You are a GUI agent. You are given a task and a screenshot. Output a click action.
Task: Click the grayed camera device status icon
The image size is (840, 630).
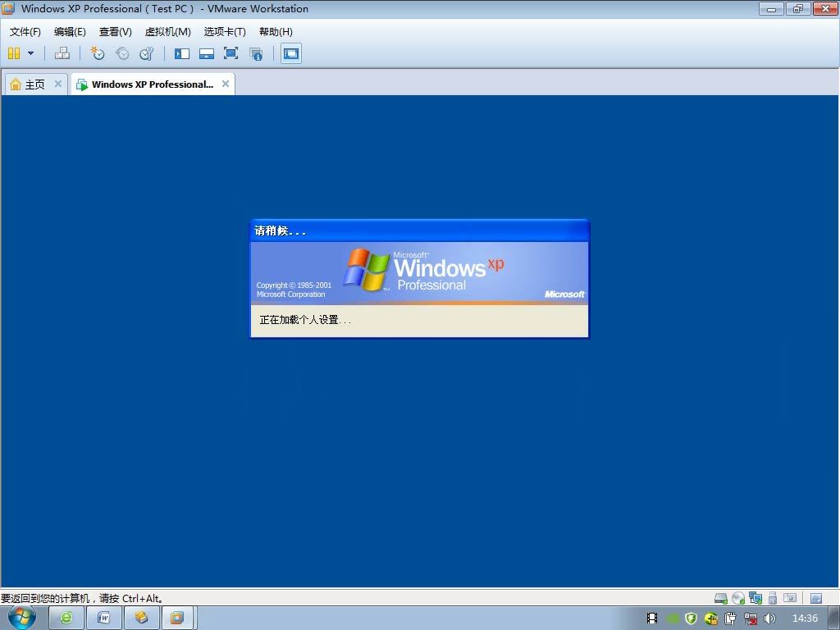click(x=790, y=597)
